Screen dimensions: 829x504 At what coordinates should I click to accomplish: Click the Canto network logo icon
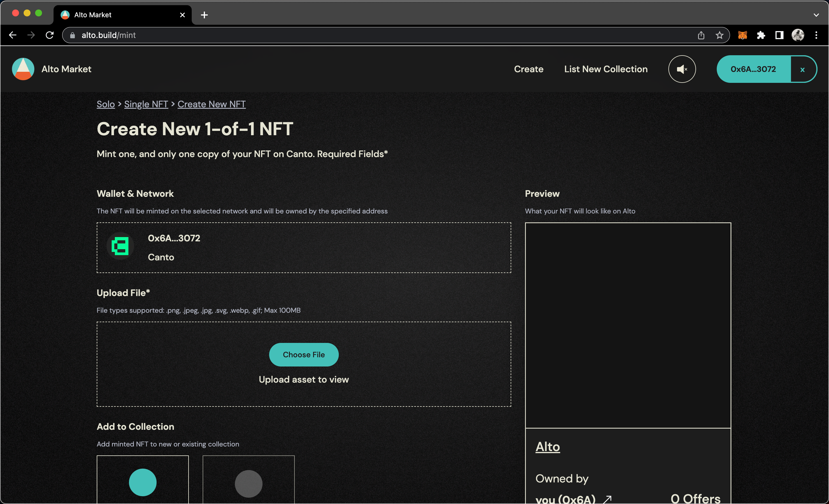120,246
